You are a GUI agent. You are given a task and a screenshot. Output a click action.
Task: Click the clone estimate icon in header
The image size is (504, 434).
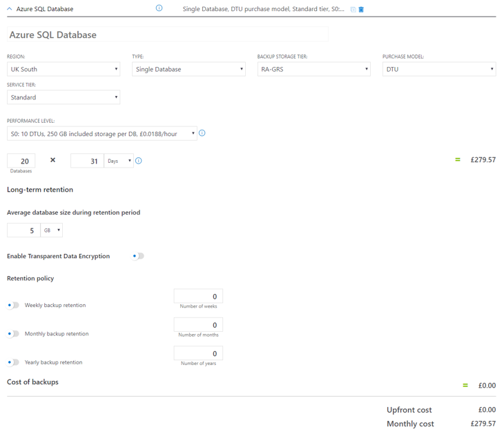353,10
